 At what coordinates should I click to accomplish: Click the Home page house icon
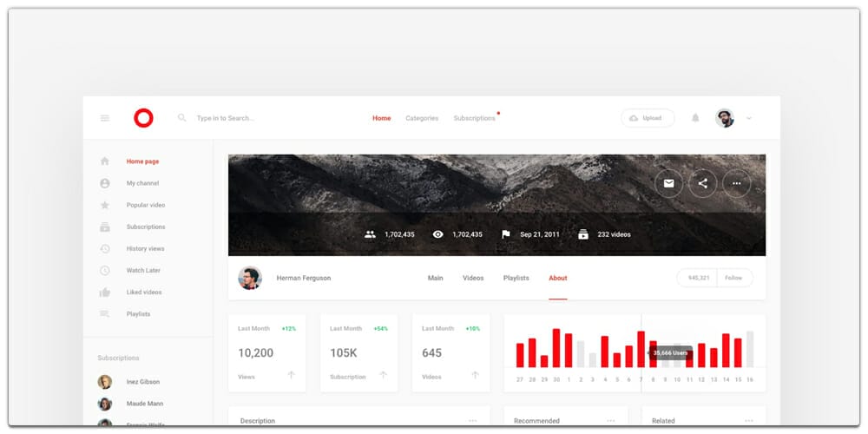tap(105, 161)
